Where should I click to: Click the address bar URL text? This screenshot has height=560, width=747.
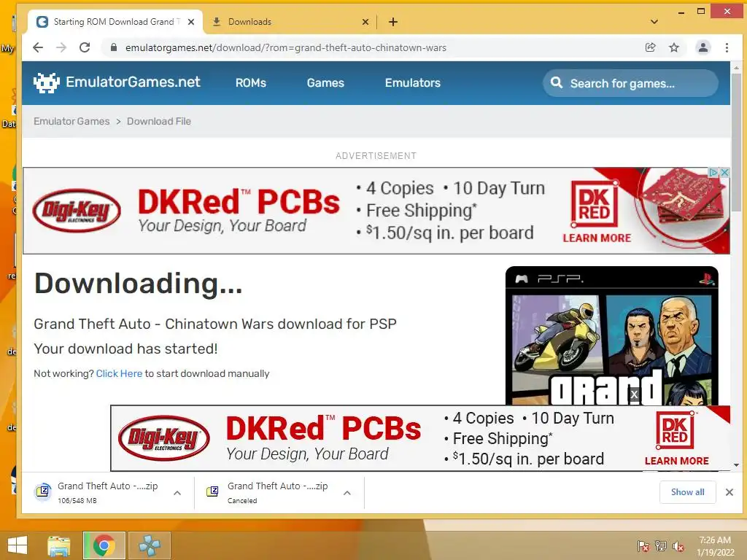(x=286, y=47)
